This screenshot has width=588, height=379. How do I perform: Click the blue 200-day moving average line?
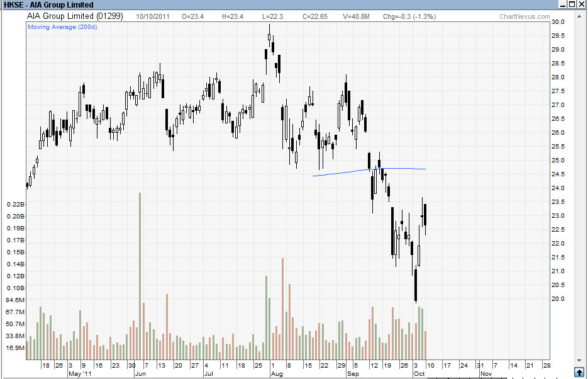[369, 171]
